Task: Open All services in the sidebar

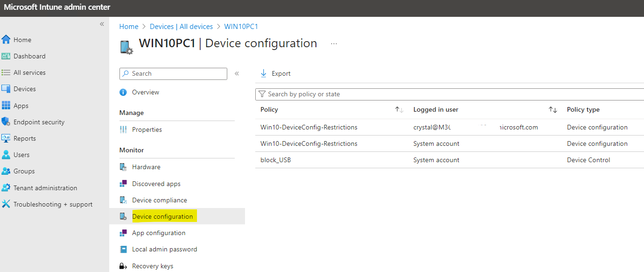Action: point(29,72)
